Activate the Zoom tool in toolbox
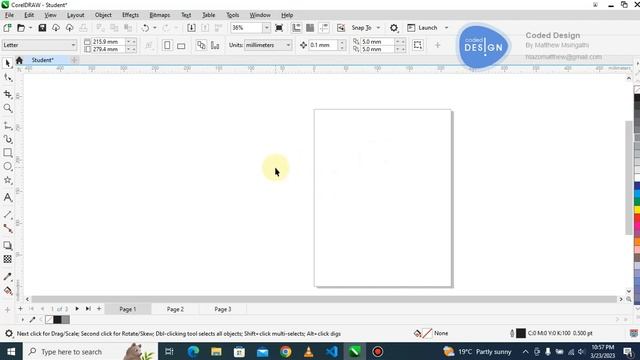Viewport: 640px width, 360px height. pyautogui.click(x=7, y=108)
